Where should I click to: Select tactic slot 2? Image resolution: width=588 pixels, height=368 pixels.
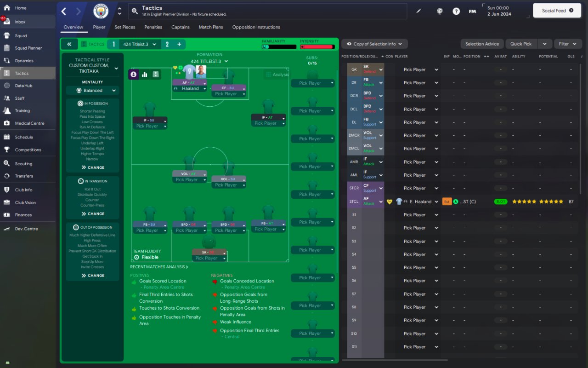tap(167, 44)
